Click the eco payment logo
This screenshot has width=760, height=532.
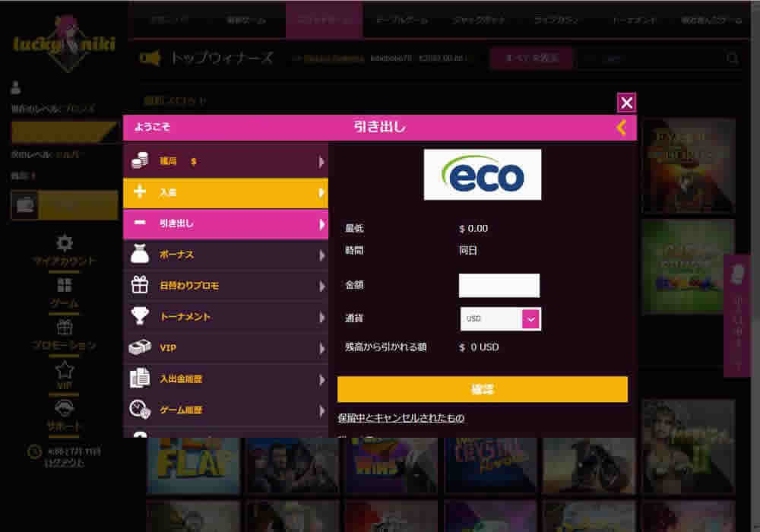483,175
